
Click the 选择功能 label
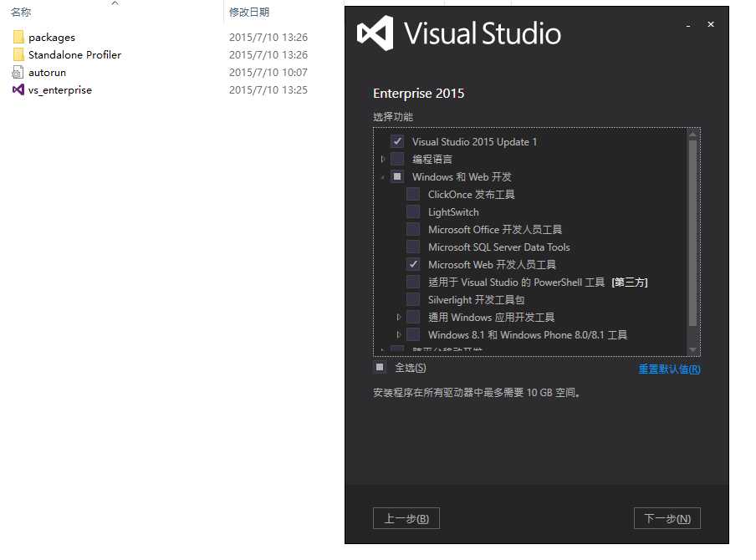393,117
